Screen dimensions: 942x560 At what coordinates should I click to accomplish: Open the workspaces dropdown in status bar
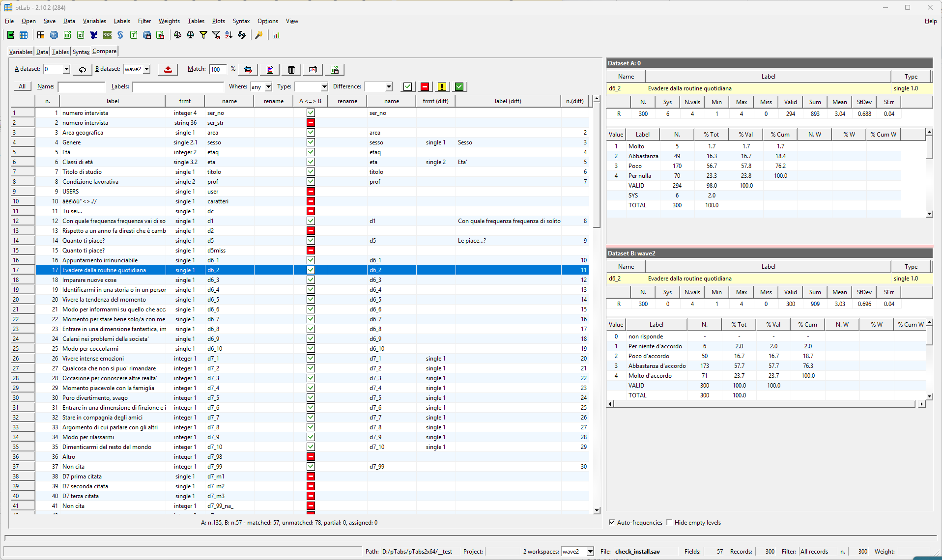click(590, 552)
